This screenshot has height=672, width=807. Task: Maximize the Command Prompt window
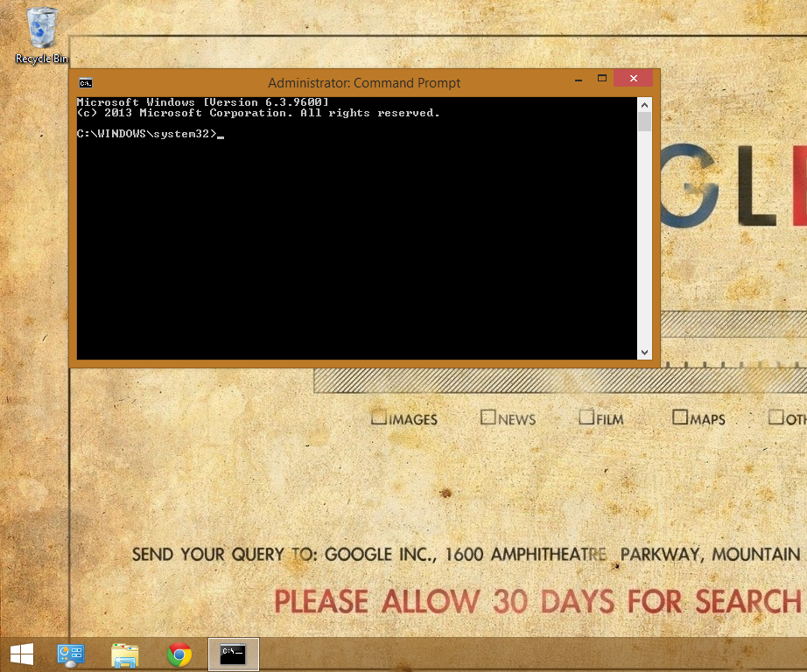pos(602,78)
